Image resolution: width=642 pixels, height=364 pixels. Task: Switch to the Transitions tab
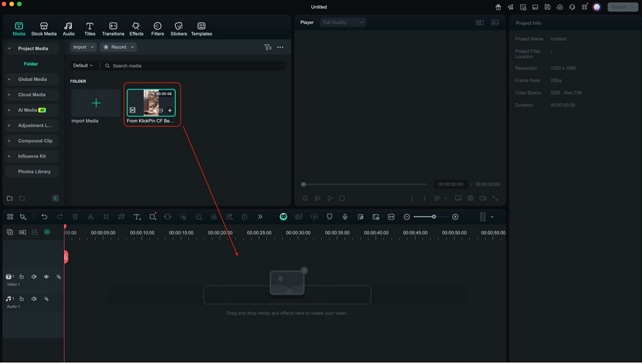(x=113, y=29)
